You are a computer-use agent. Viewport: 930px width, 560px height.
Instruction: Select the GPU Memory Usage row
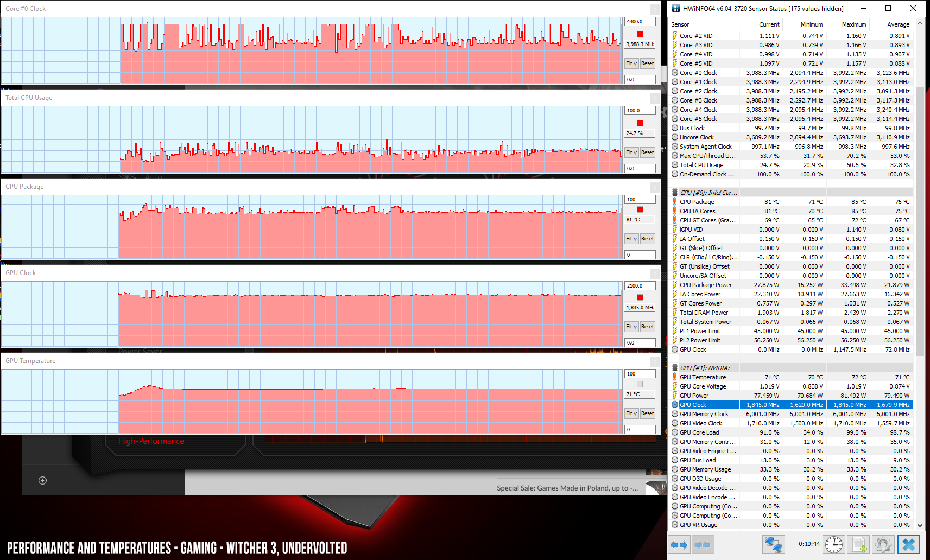792,469
